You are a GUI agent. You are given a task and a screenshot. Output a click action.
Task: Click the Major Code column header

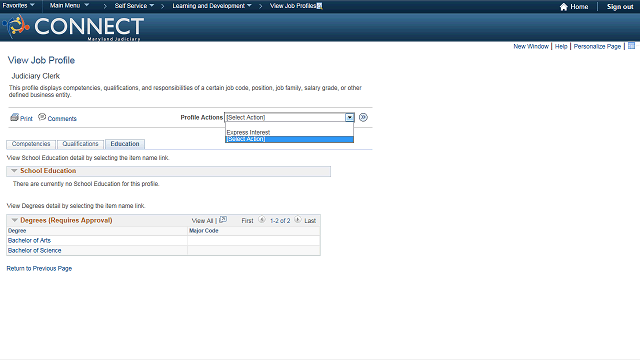pyautogui.click(x=204, y=231)
